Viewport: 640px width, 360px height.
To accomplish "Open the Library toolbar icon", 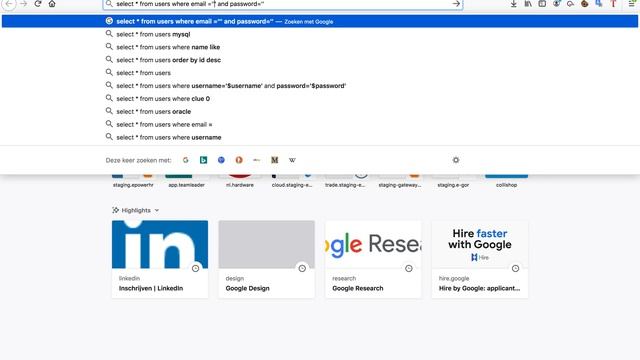I will [x=528, y=4].
